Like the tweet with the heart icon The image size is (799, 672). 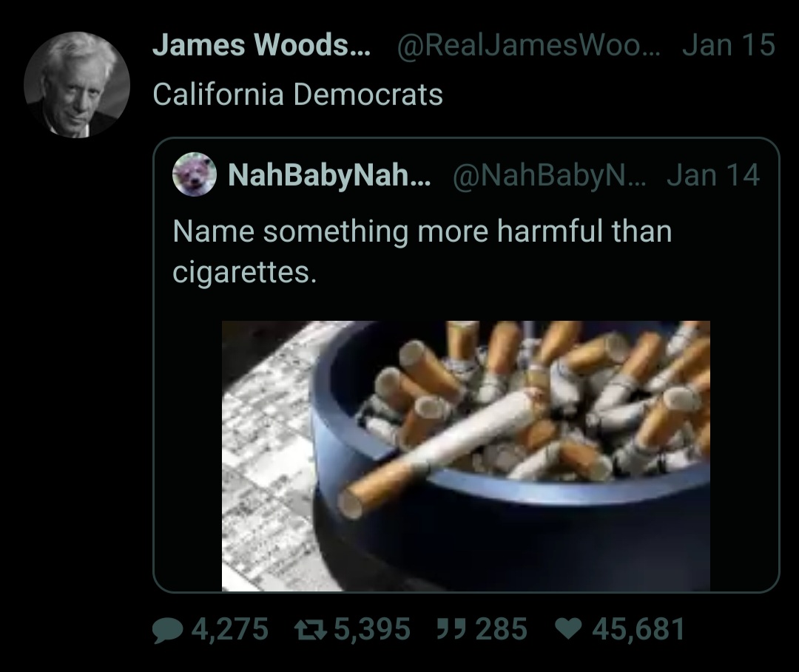tap(568, 628)
